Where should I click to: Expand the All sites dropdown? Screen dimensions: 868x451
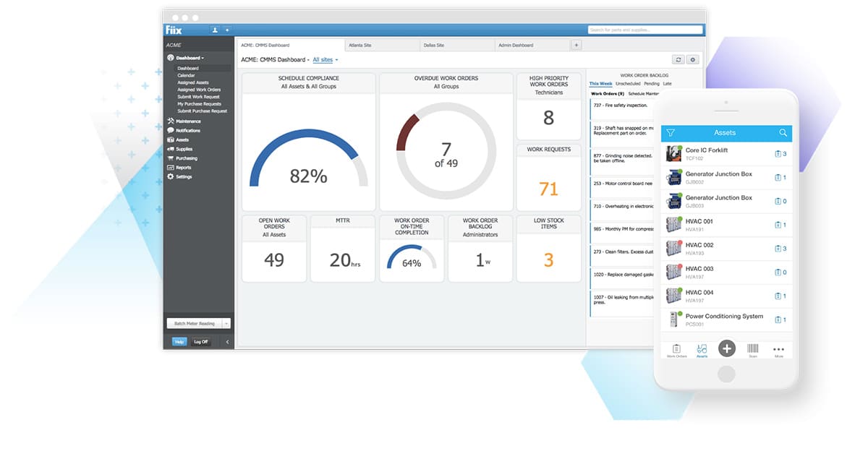coord(325,60)
